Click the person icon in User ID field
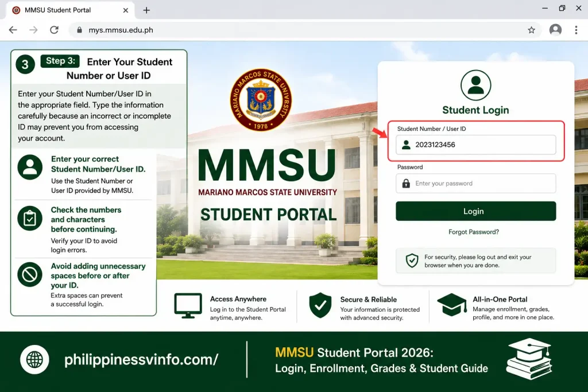 pos(406,145)
